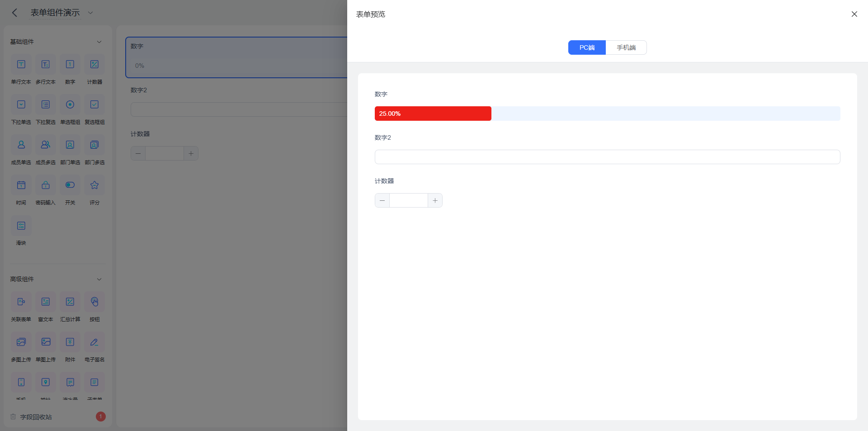The image size is (868, 431).
Task: Collapse the 高级组件 section
Action: [99, 279]
